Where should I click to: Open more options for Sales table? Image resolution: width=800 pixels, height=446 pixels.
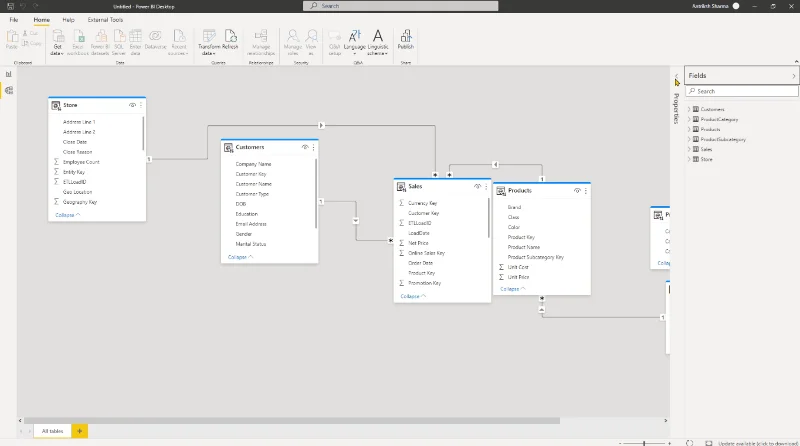(x=486, y=186)
